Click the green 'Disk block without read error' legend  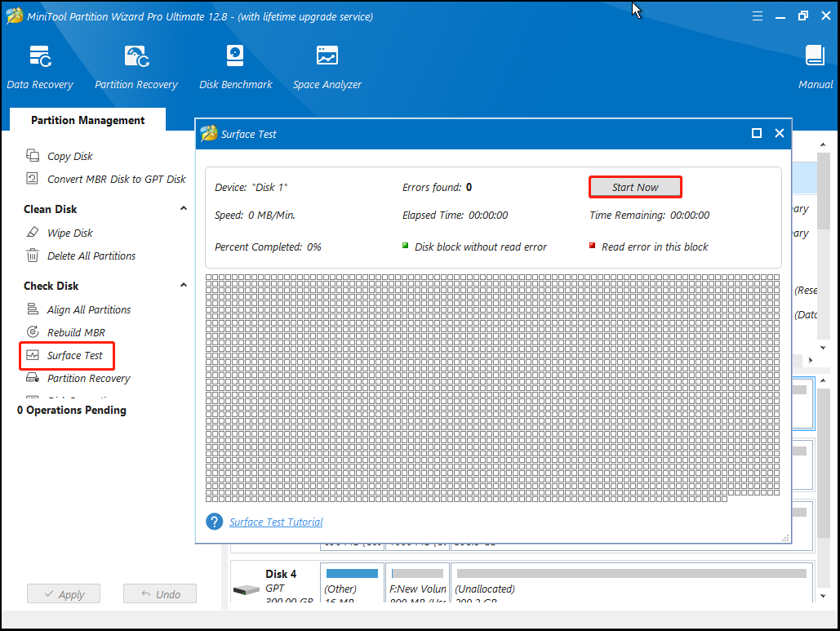point(474,247)
